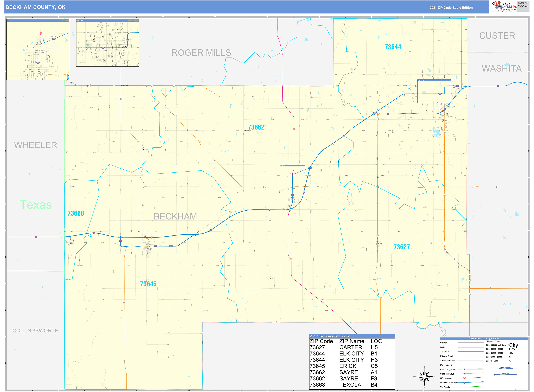Click the Interstate Highways legend entry
The height and width of the screenshot is (392, 534).
462,383
